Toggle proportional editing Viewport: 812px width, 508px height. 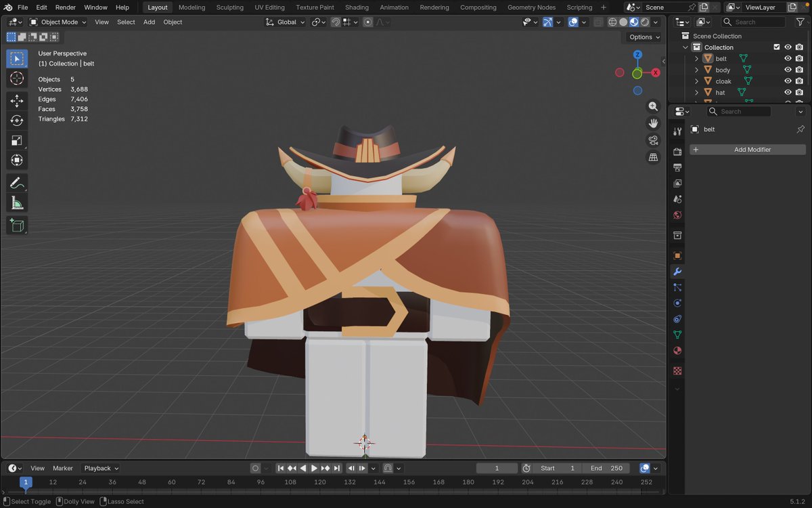click(x=368, y=22)
